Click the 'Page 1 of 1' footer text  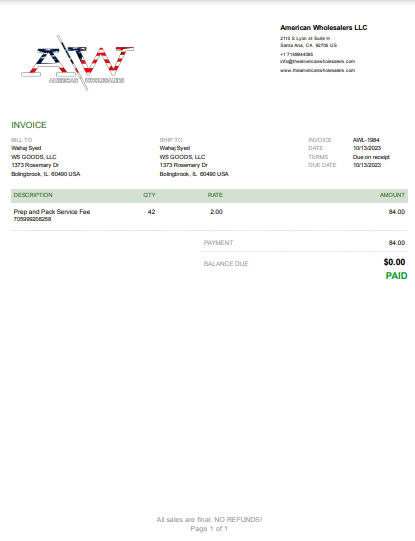209,529
